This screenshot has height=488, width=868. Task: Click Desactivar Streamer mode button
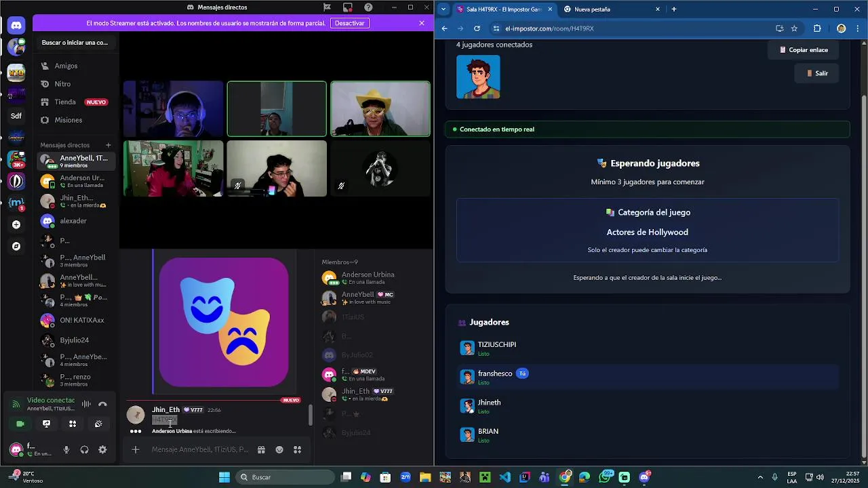pyautogui.click(x=350, y=23)
